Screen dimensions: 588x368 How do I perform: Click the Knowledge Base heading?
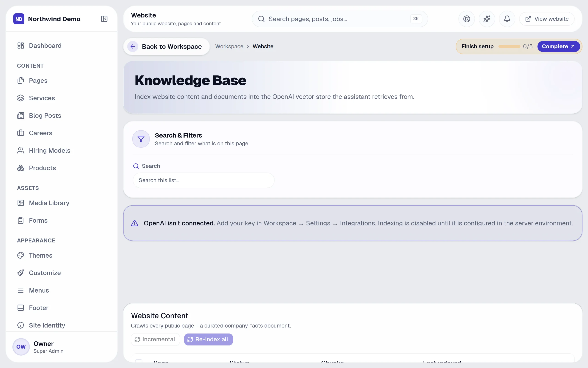click(x=190, y=80)
